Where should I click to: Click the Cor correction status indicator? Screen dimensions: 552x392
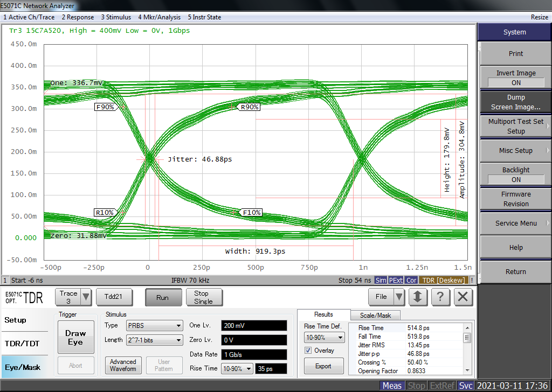[411, 281]
